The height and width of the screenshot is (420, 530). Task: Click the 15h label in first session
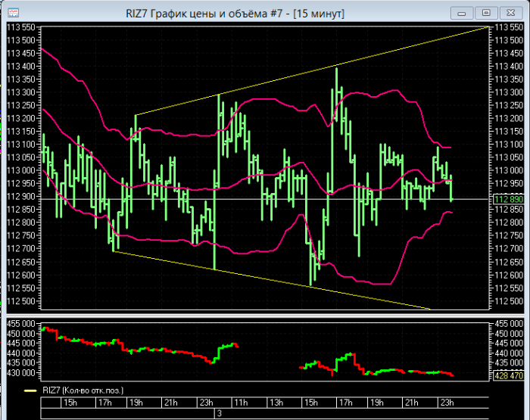tap(70, 403)
